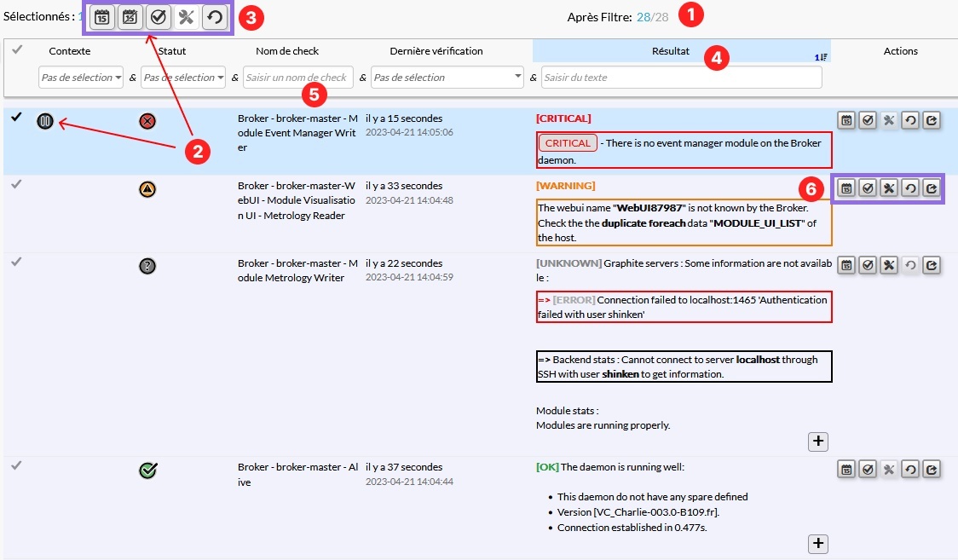Viewport: 958px width, 560px height.
Task: Open the Dernière vérification filter dropdown
Action: pos(447,78)
